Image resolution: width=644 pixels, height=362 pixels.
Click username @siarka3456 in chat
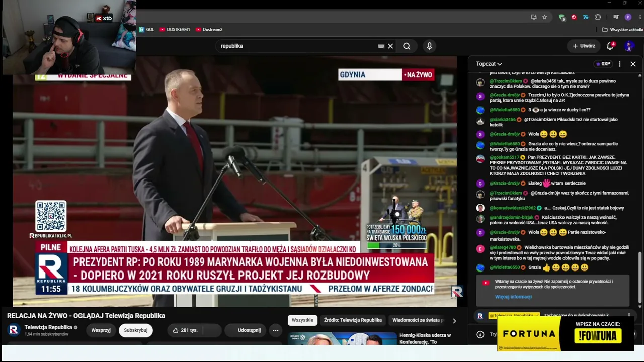coord(502,119)
